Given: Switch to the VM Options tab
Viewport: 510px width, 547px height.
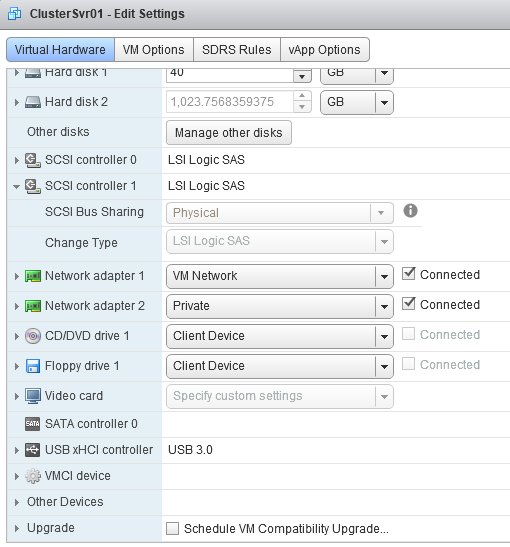Looking at the screenshot, I should pyautogui.click(x=153, y=50).
